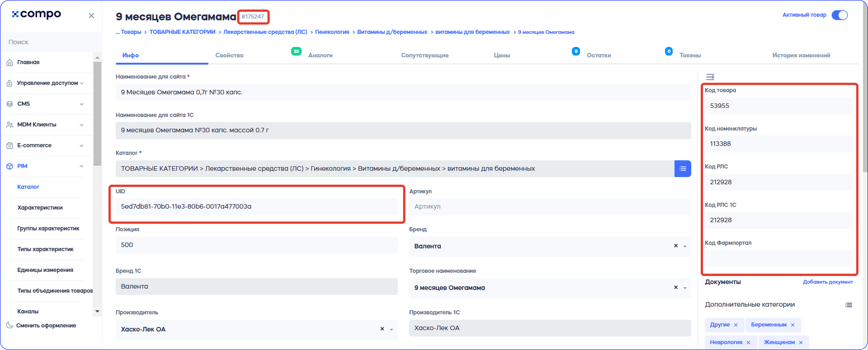868x350 pixels.
Task: Open the Торговое наименование dropdown arrow
Action: [685, 288]
